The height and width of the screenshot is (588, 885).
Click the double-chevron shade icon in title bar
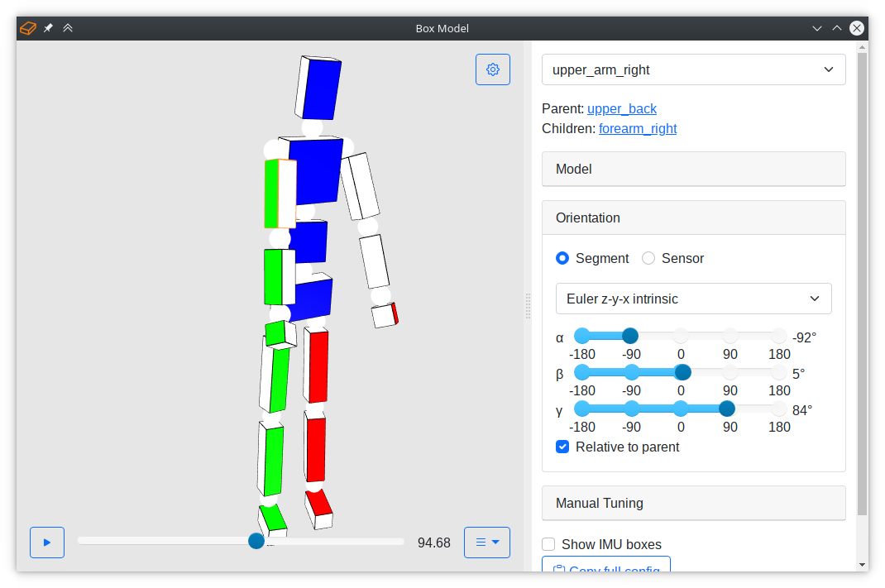coord(68,27)
